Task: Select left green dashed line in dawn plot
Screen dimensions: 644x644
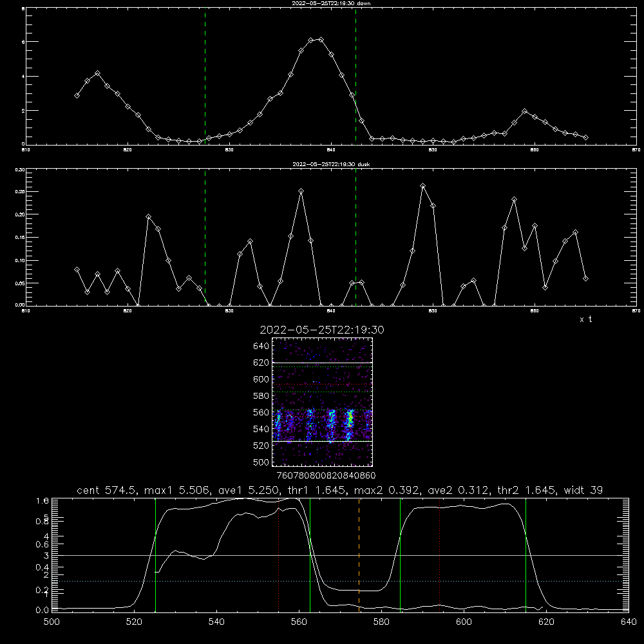Action: click(x=205, y=77)
